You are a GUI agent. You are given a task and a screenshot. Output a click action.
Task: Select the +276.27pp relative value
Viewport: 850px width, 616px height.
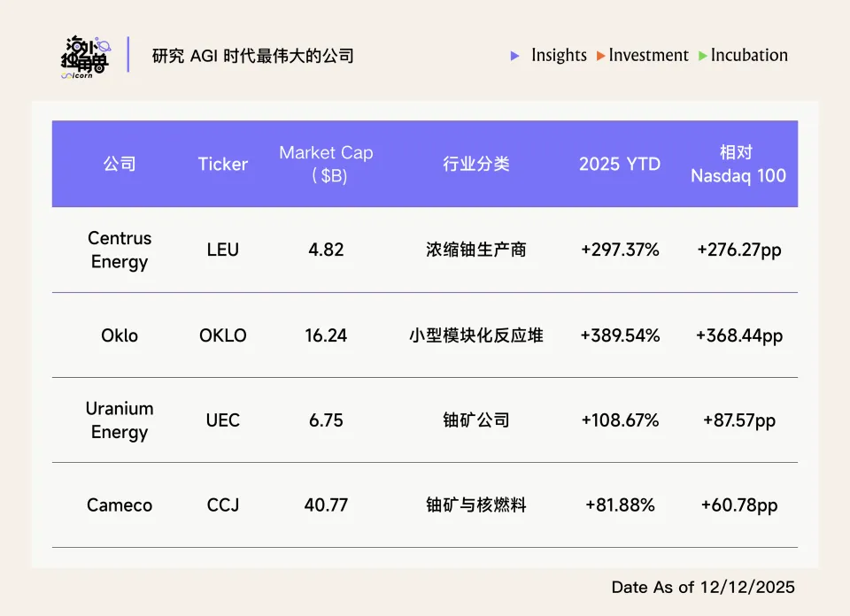(738, 250)
